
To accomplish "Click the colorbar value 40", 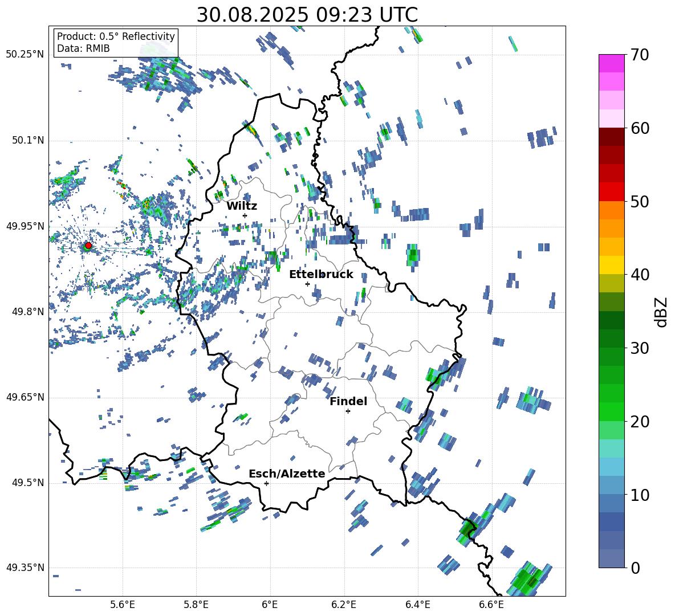I will pos(640,275).
